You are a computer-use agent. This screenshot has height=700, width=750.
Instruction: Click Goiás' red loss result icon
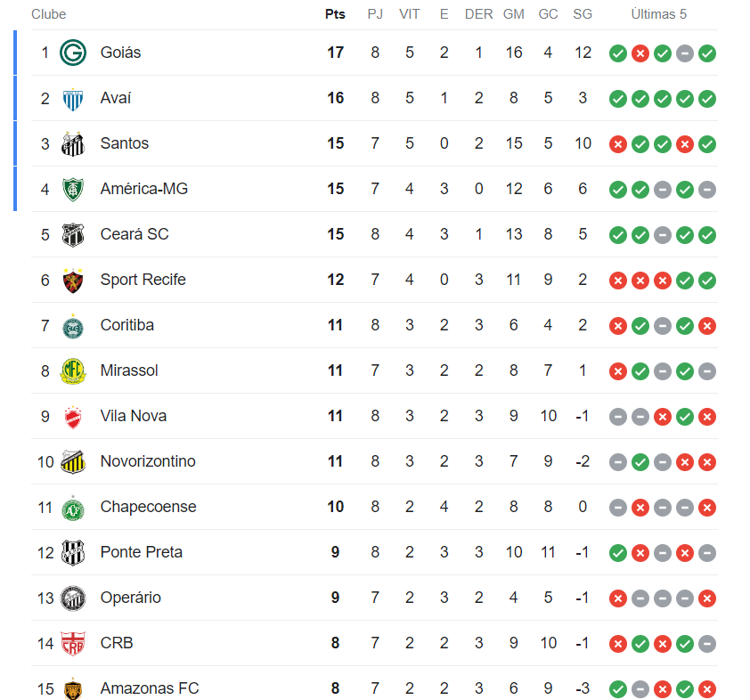[640, 53]
